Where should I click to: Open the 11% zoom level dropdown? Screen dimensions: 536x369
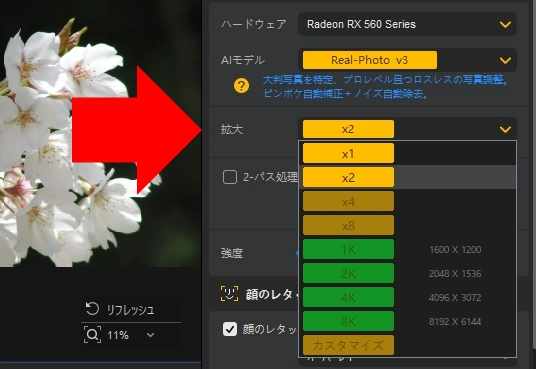[x=150, y=335]
